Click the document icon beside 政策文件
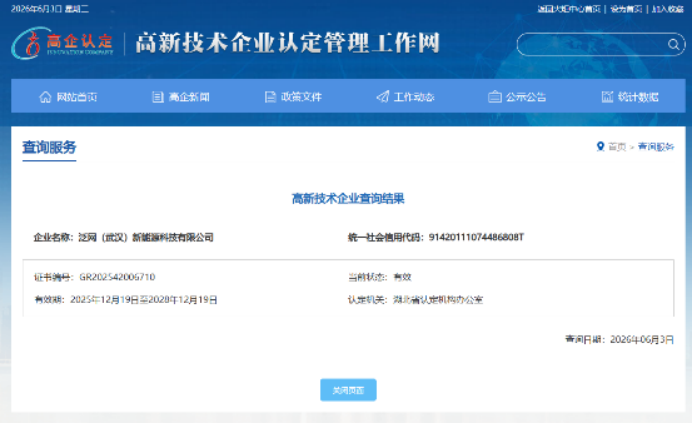693x424 pixels. coord(270,97)
